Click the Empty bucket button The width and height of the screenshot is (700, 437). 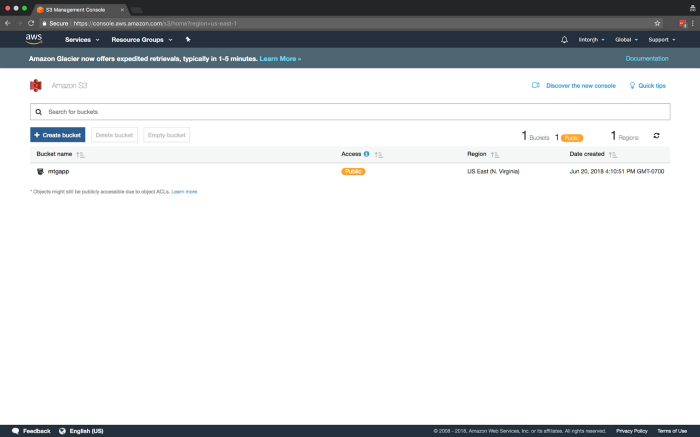[x=167, y=135]
